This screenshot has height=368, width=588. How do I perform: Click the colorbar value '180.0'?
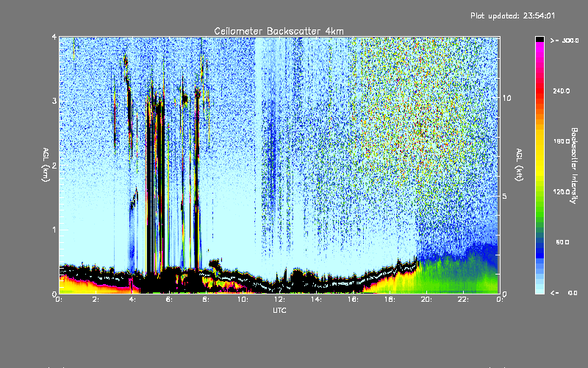pos(562,141)
